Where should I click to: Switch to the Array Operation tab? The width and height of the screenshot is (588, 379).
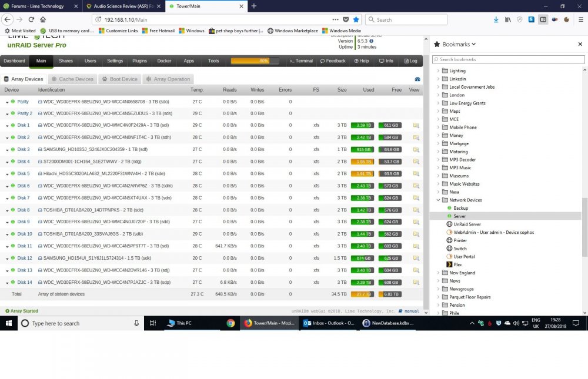pyautogui.click(x=168, y=79)
